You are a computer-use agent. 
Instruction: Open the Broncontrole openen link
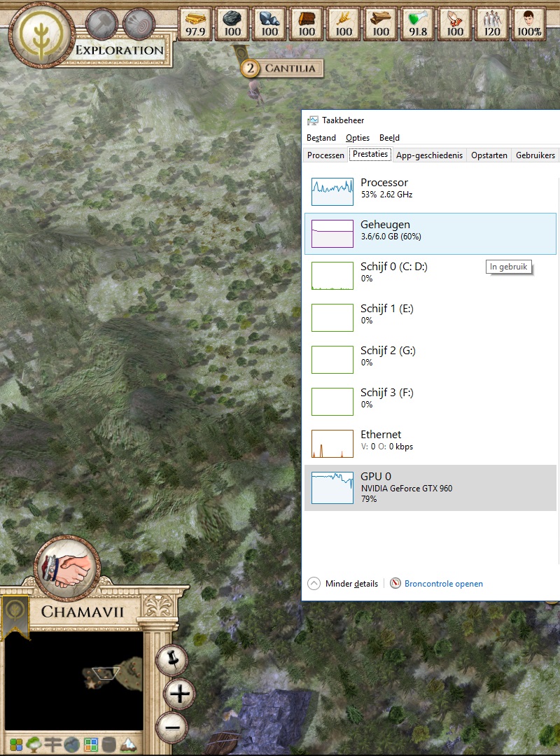point(443,584)
